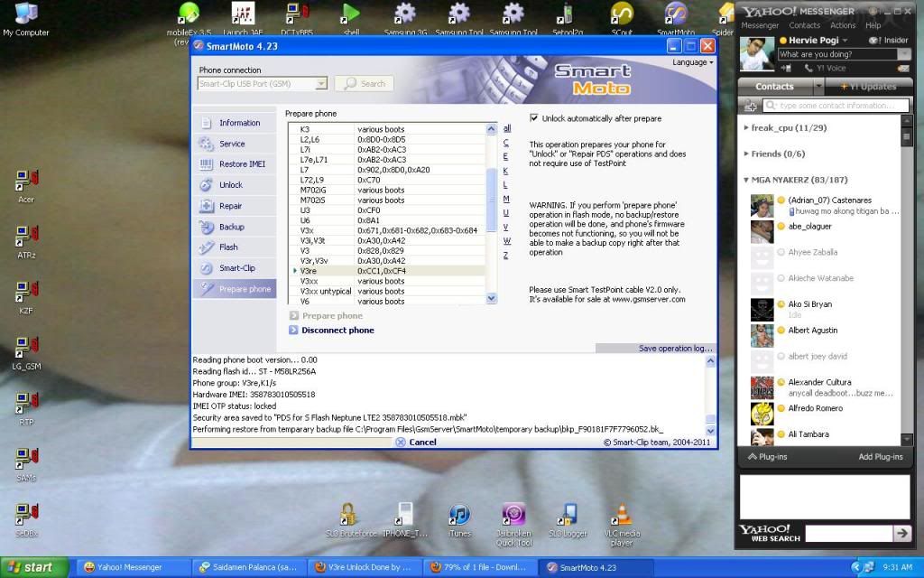Select contact Alfredo Romero in Messenger
Image resolution: width=924 pixels, height=578 pixels.
coord(816,408)
